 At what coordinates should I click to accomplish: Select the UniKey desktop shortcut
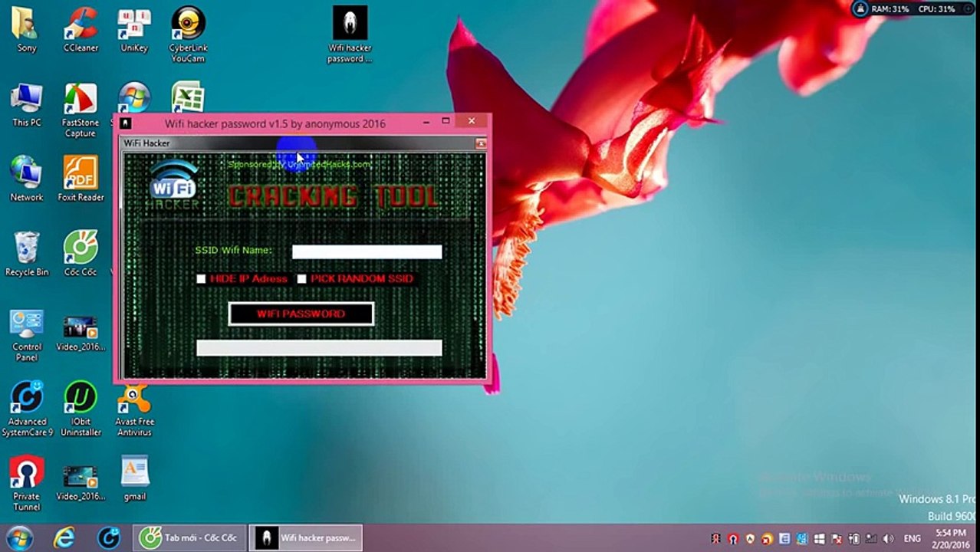[134, 31]
